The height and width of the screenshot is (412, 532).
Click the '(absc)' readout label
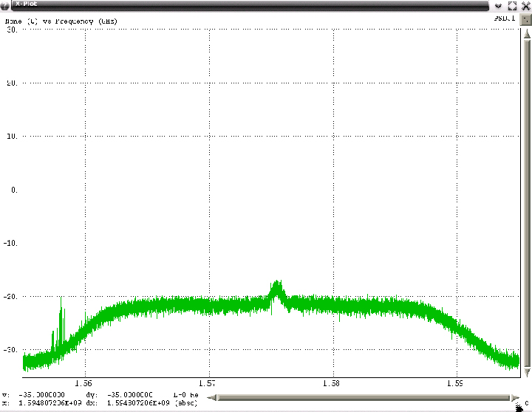(x=185, y=403)
